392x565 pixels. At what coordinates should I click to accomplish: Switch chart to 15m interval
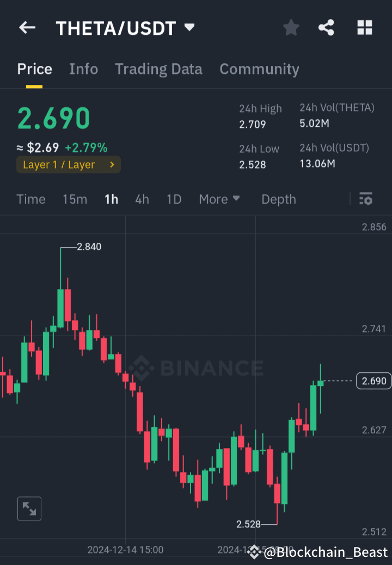pos(75,199)
